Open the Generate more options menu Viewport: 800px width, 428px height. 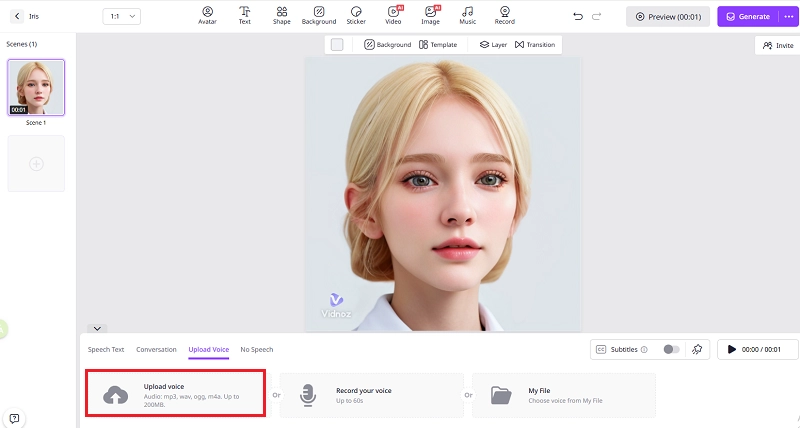[786, 16]
